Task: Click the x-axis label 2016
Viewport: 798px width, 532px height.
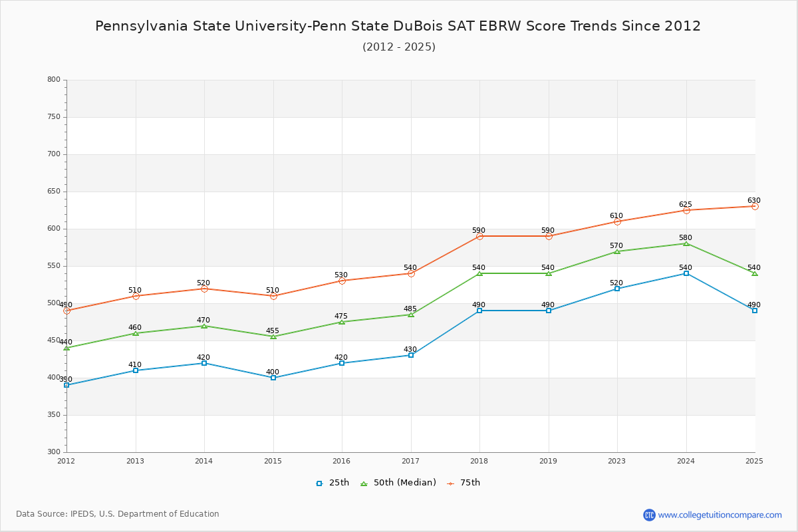Action: 342,461
